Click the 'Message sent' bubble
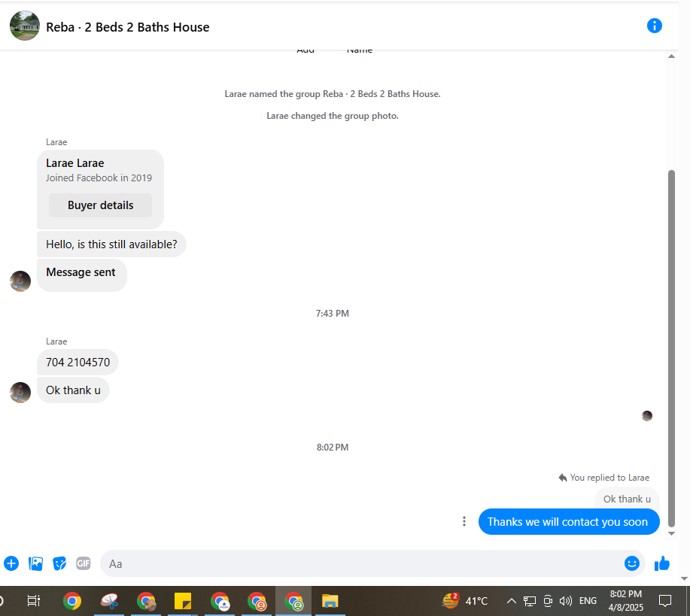The image size is (690, 616). (x=82, y=275)
